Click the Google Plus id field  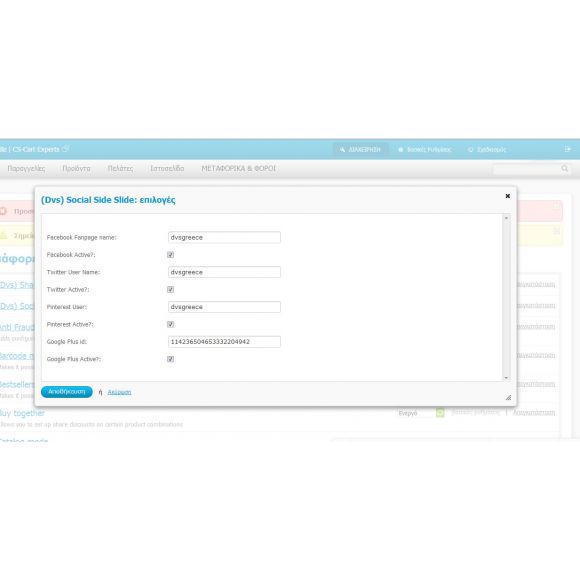coord(224,342)
